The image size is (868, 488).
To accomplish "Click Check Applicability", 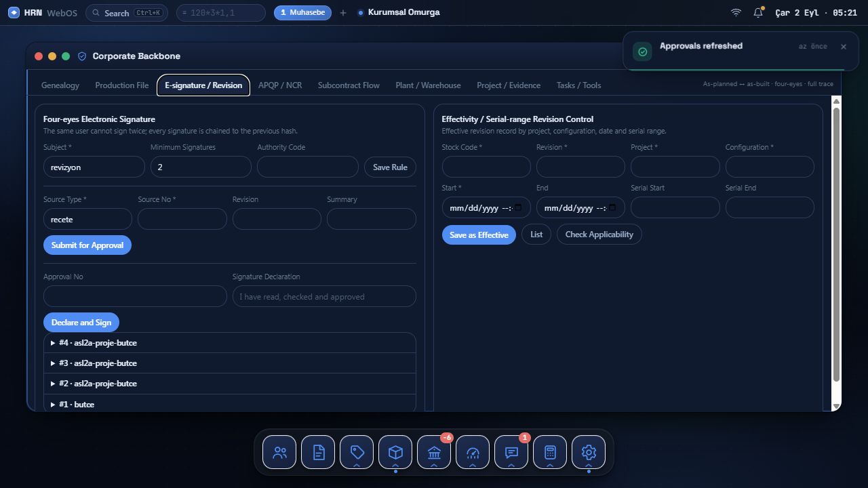I will (599, 235).
